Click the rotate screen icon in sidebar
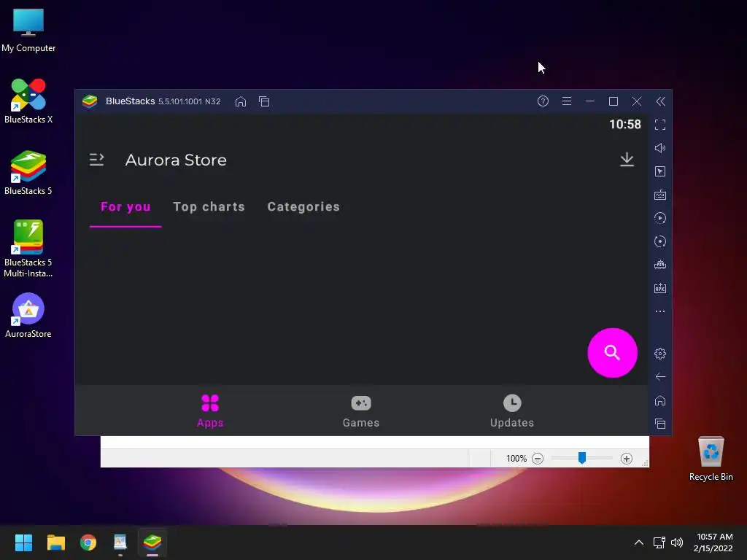The image size is (747, 560). click(x=660, y=241)
